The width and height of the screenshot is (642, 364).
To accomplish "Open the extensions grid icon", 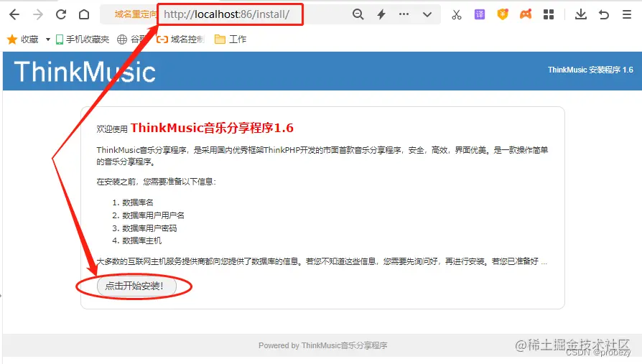I will [549, 15].
